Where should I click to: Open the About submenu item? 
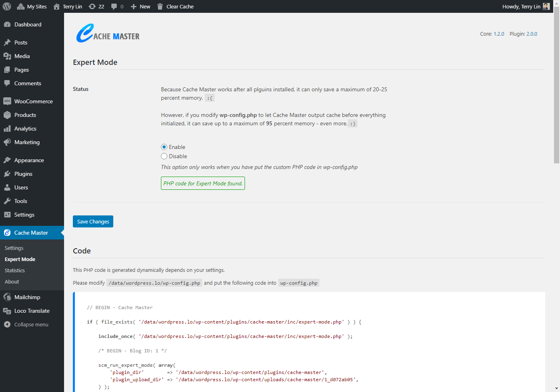12,281
